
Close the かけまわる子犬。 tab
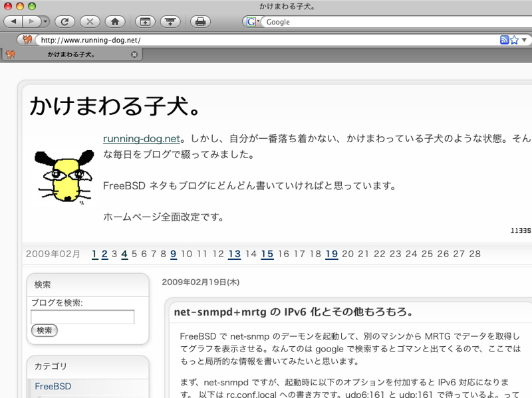point(134,54)
